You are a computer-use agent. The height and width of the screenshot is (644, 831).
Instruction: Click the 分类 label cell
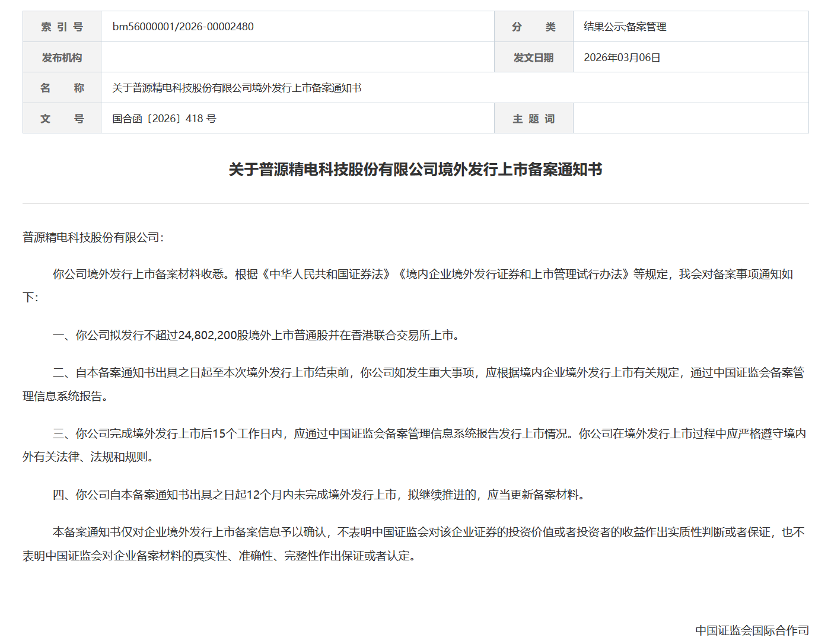click(534, 27)
